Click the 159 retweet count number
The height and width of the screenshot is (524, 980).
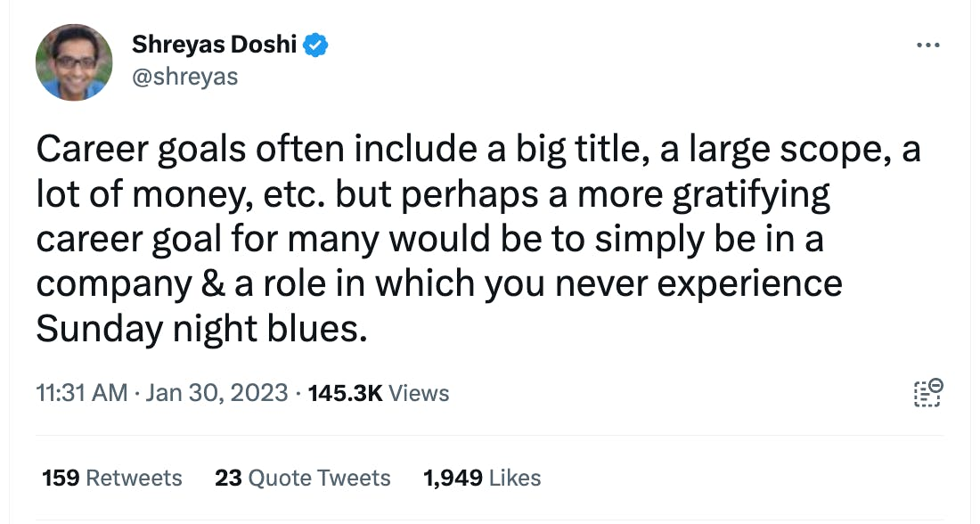click(61, 479)
